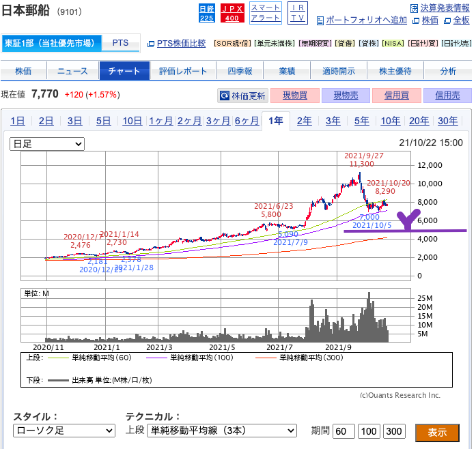Open the ニュース tab

coord(72,71)
